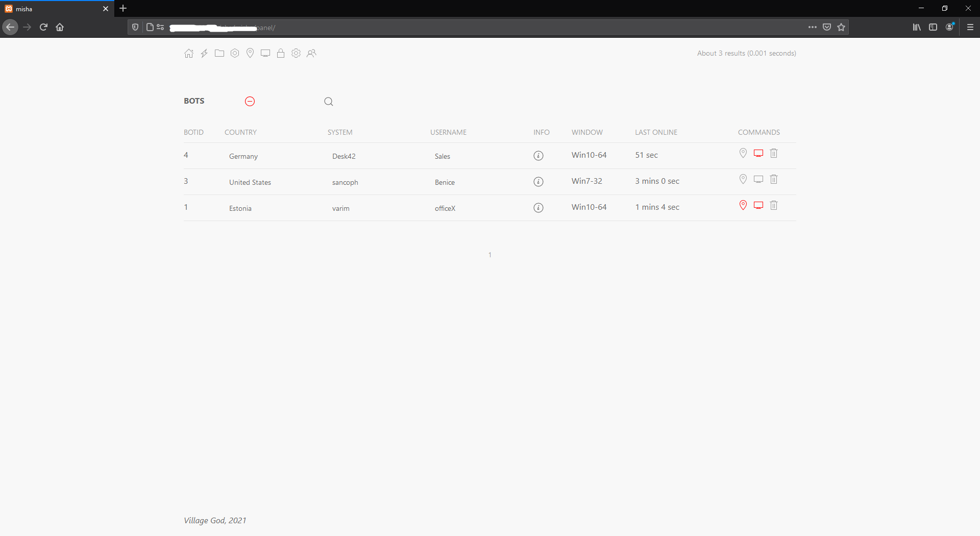Viewport: 980px width, 536px height.
Task: Open the folder icon in panel navigation
Action: [219, 53]
